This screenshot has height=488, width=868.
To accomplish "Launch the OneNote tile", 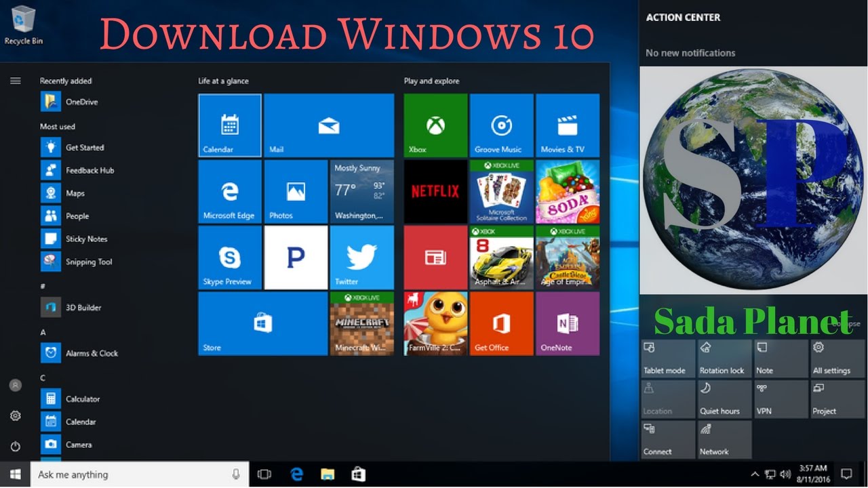I will pyautogui.click(x=568, y=324).
